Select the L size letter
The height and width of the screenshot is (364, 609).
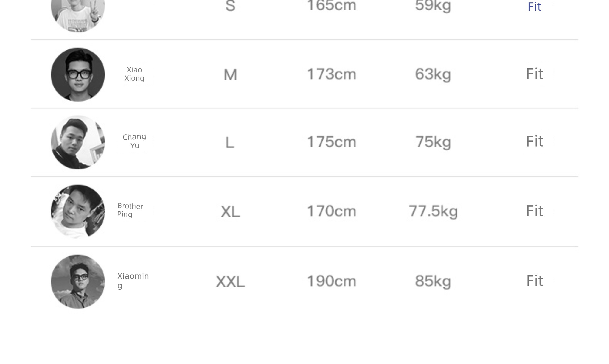pyautogui.click(x=230, y=142)
